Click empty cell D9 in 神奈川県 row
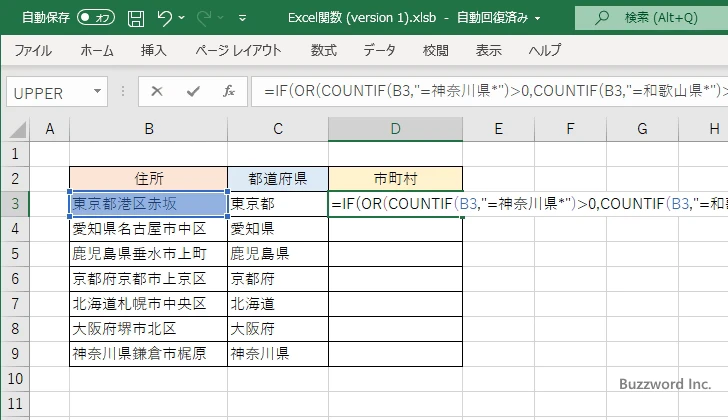Viewport: 728px width, 420px height. click(395, 354)
